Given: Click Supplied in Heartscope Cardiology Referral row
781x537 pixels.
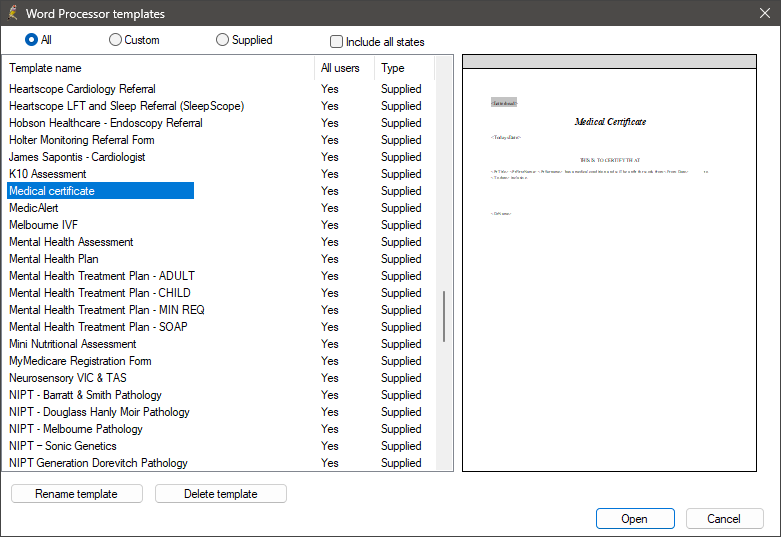Looking at the screenshot, I should click(401, 89).
